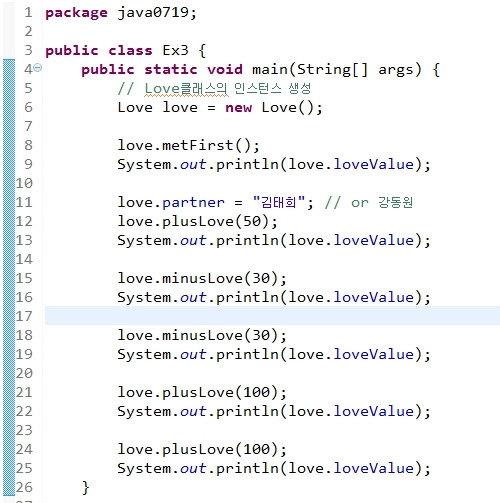The width and height of the screenshot is (500, 503).
Task: Click the 'package' keyword on line 1
Action: click(x=76, y=14)
